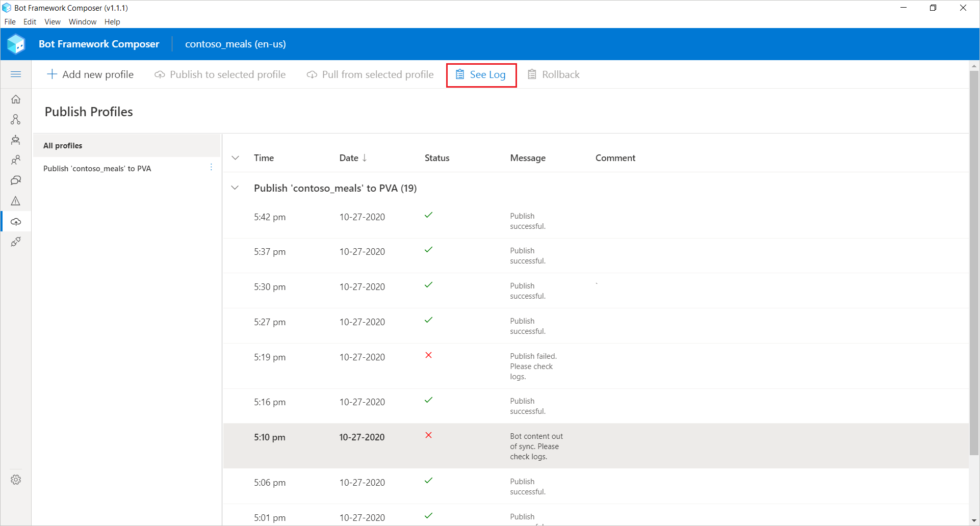Screen dimensions: 980x526
Task: Open User Input sidebar icon
Action: click(16, 160)
